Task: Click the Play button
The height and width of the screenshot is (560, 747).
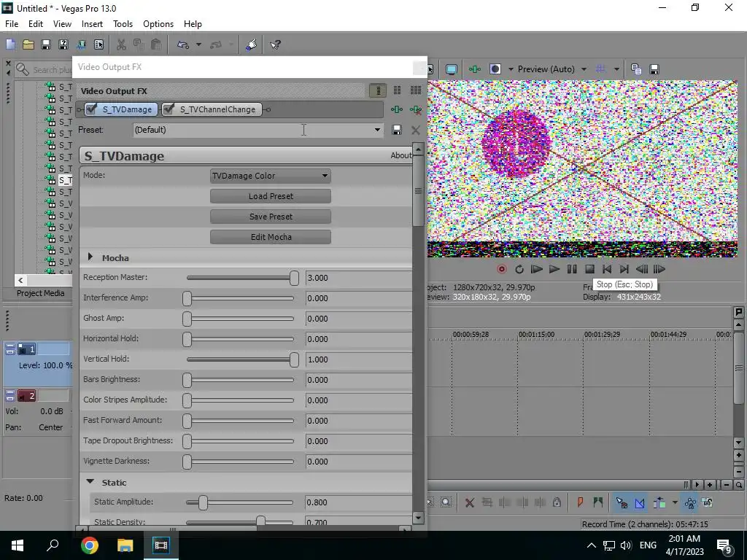Action: (x=554, y=270)
